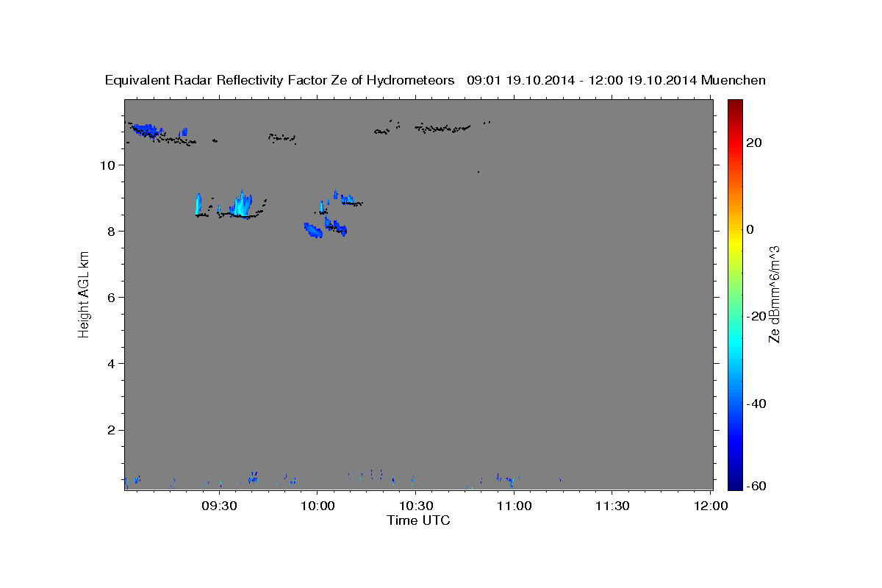Click the '09:30' time tick label

[x=219, y=506]
